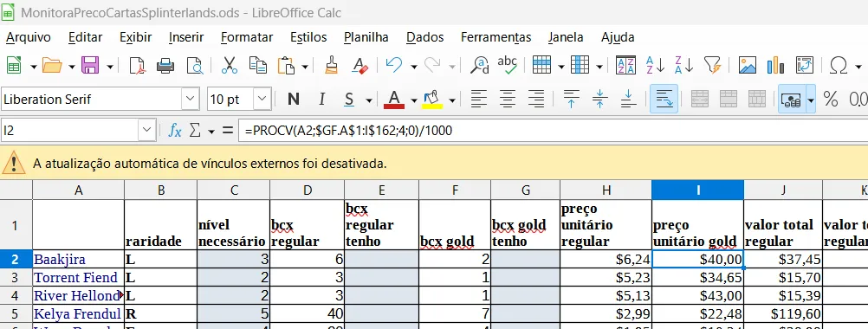Toggle Italic formatting
The image size is (868, 329).
pos(321,100)
